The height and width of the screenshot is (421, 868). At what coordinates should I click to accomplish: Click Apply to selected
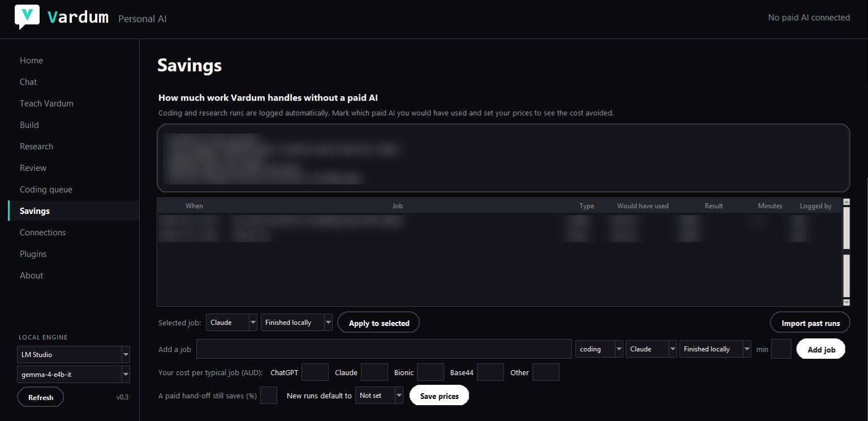coord(379,323)
